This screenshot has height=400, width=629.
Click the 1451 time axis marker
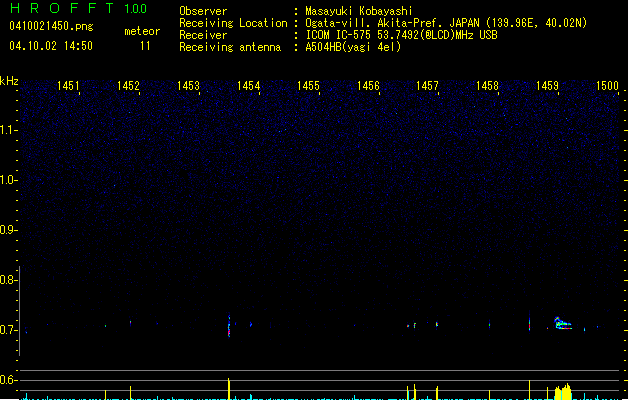[x=68, y=86]
